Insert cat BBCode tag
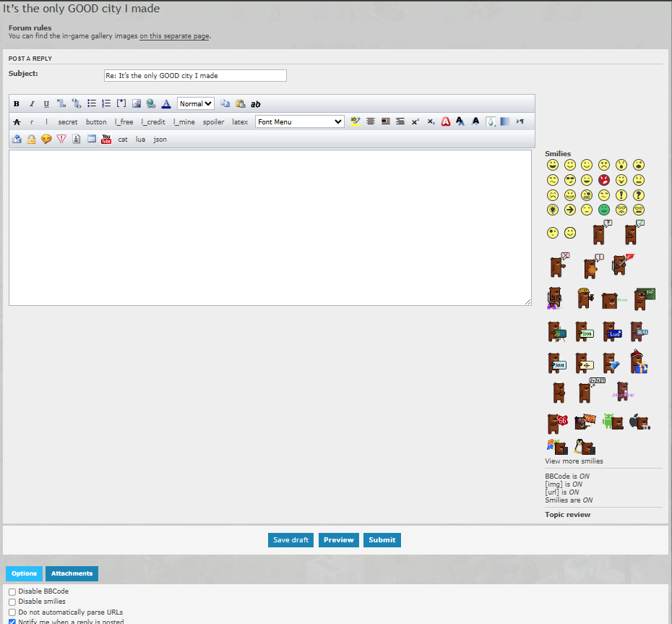This screenshot has width=672, height=624. tap(123, 140)
